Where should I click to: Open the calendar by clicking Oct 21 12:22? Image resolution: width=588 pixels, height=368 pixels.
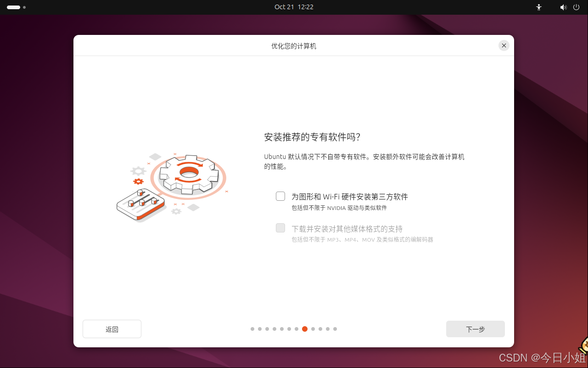click(294, 7)
